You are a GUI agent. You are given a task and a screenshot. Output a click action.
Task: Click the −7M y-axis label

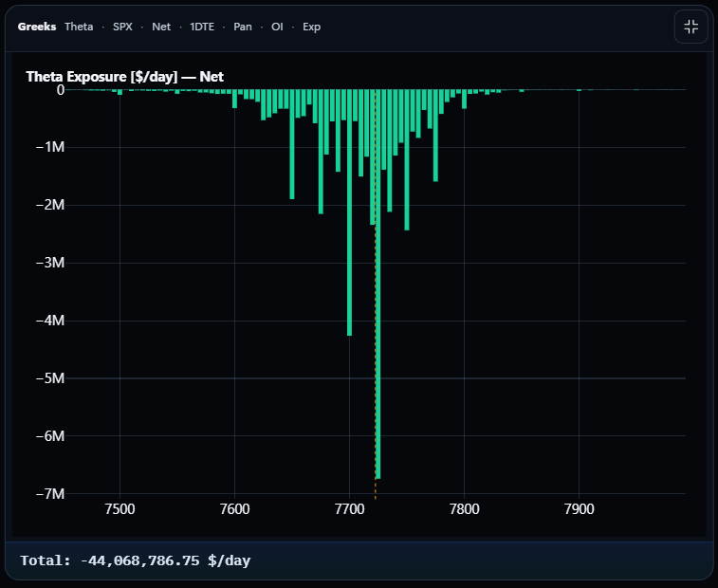point(50,494)
